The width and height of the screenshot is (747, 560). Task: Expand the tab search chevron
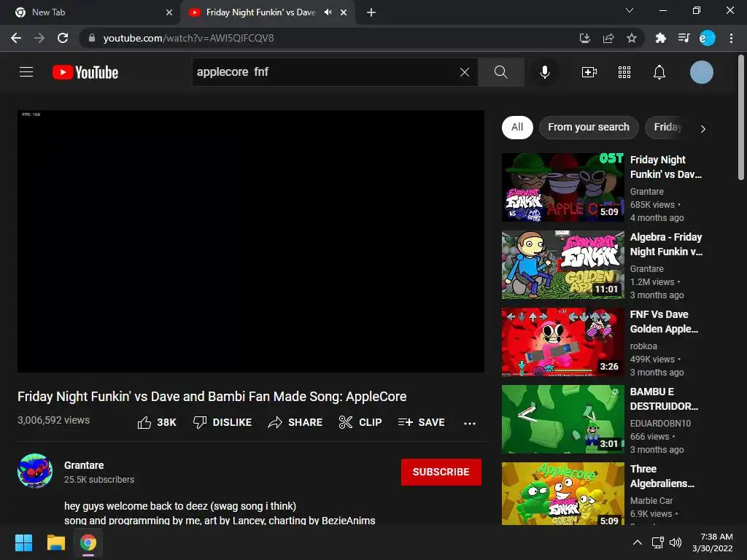pos(630,10)
